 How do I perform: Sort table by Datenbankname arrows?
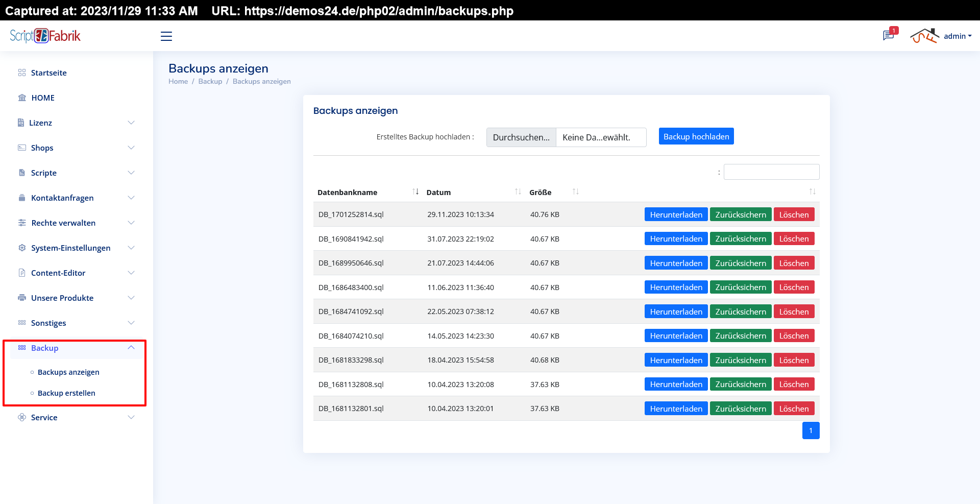[415, 191]
